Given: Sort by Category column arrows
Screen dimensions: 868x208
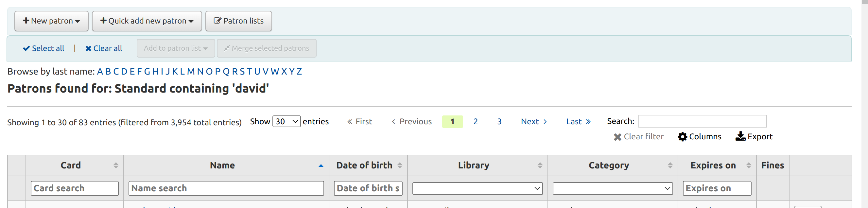Looking at the screenshot, I should pos(670,165).
